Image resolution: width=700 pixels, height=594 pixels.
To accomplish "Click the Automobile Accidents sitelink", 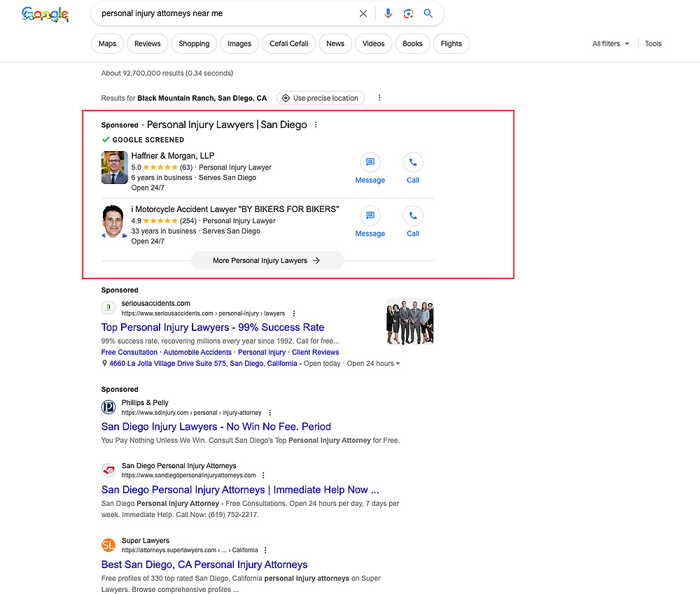I will (x=197, y=353).
